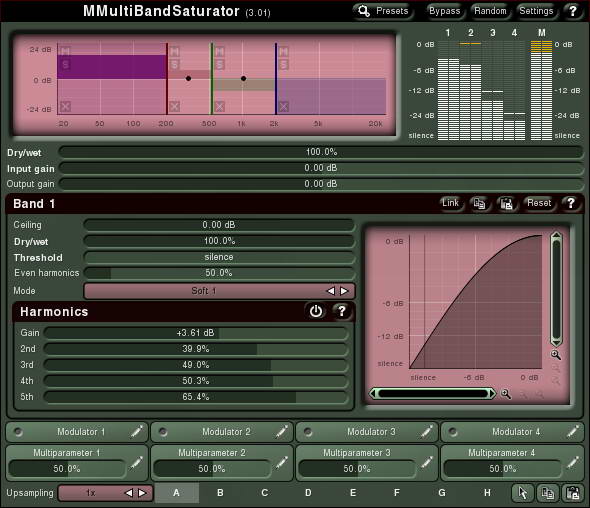
Task: Select band 3 gain point in graph
Action: coord(243,78)
